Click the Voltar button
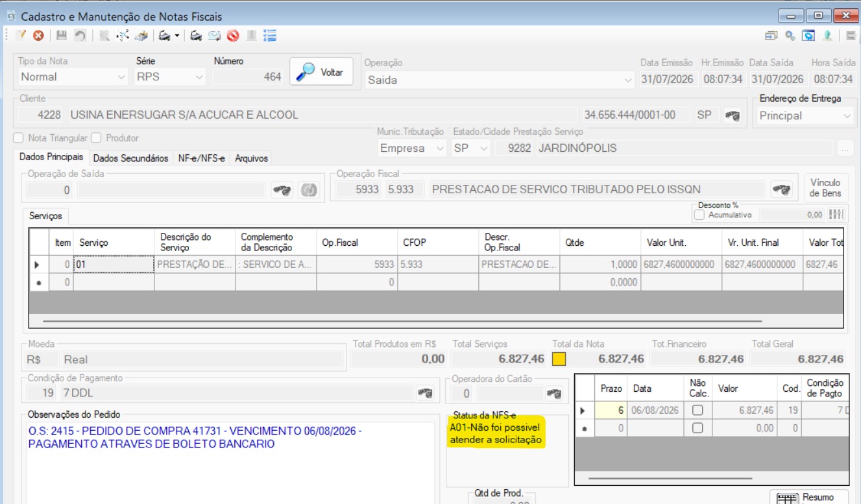The height and width of the screenshot is (504, 861). (322, 72)
